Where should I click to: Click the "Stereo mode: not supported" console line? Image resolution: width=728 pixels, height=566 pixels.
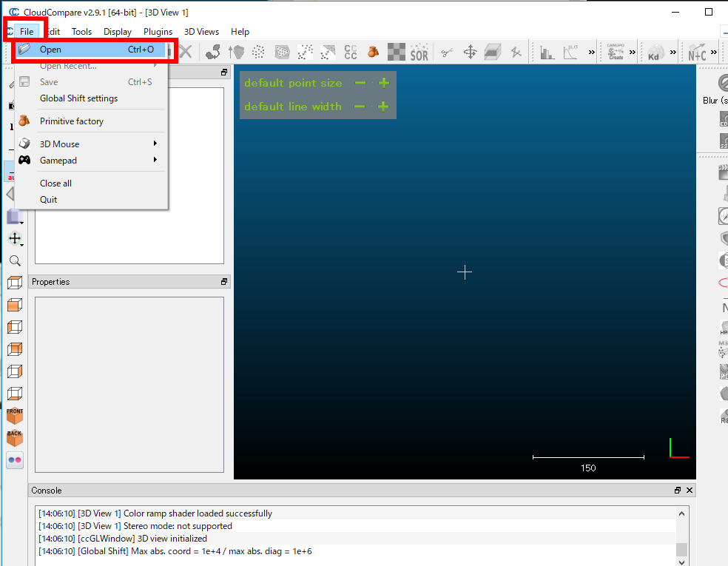click(x=135, y=526)
